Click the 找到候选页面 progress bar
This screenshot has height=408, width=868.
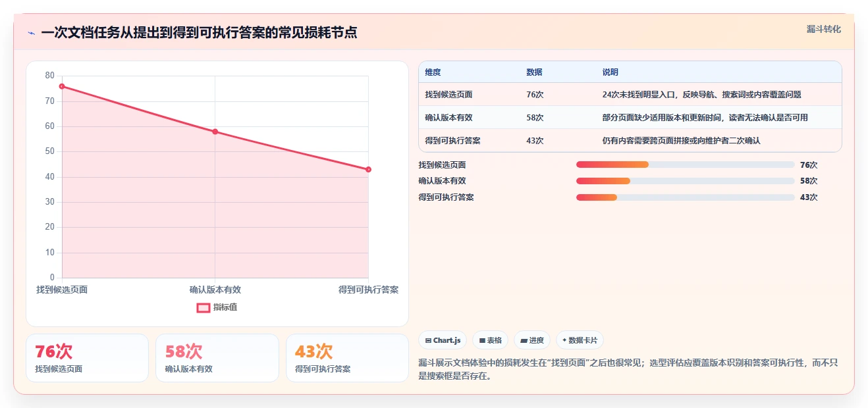coord(685,165)
